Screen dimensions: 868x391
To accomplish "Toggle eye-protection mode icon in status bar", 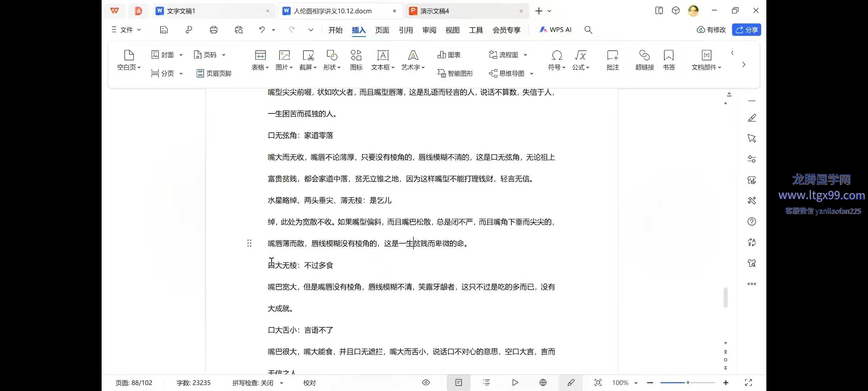I will coord(426,383).
